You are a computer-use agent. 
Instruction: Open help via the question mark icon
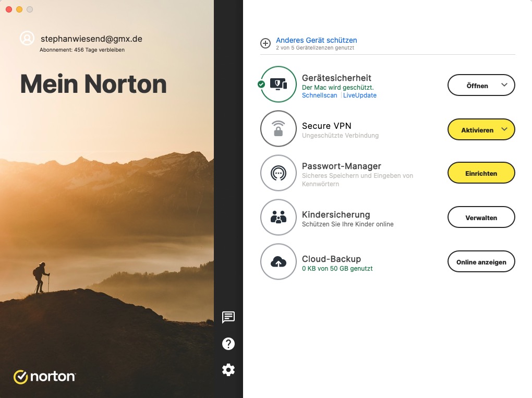coord(228,344)
